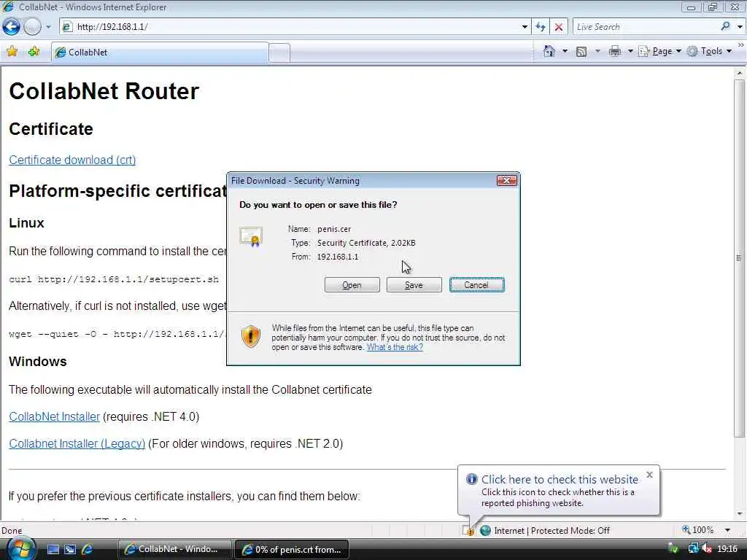Open the Page menu
The image size is (747, 560).
(x=659, y=51)
